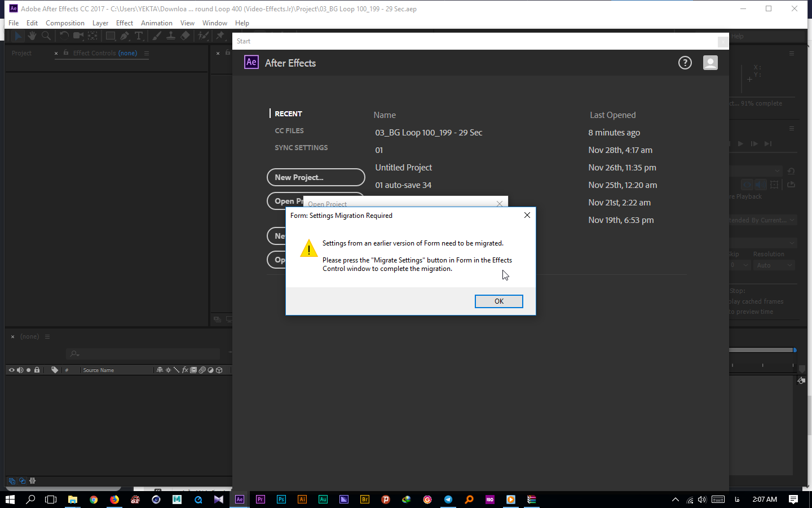The image size is (812, 508).
Task: Open Photoshop from the taskbar
Action: 281,500
